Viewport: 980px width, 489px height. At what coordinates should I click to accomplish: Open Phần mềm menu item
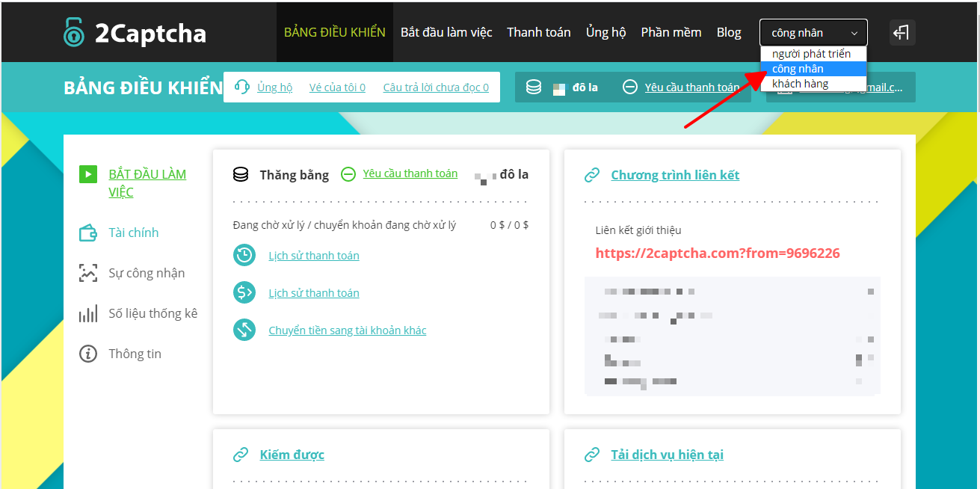click(671, 32)
